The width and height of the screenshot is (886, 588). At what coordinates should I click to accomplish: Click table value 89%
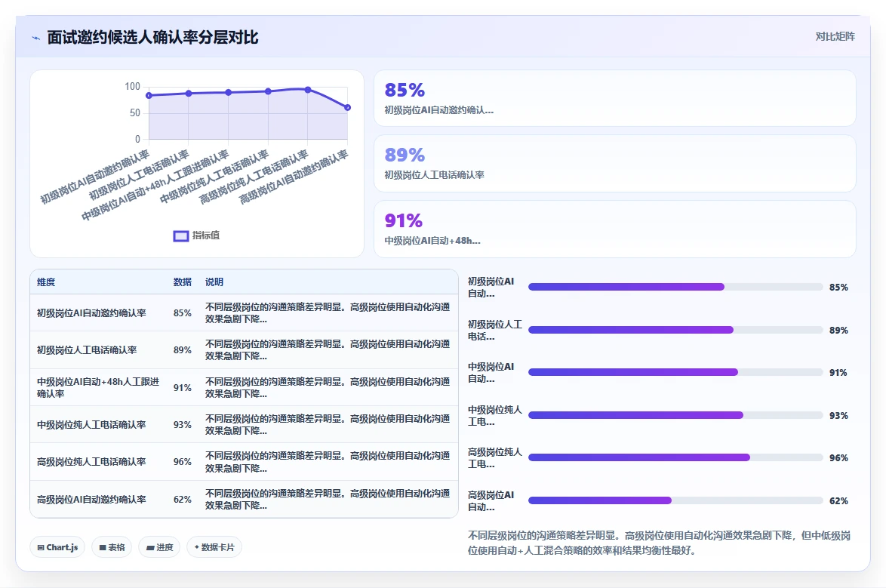[x=183, y=350]
